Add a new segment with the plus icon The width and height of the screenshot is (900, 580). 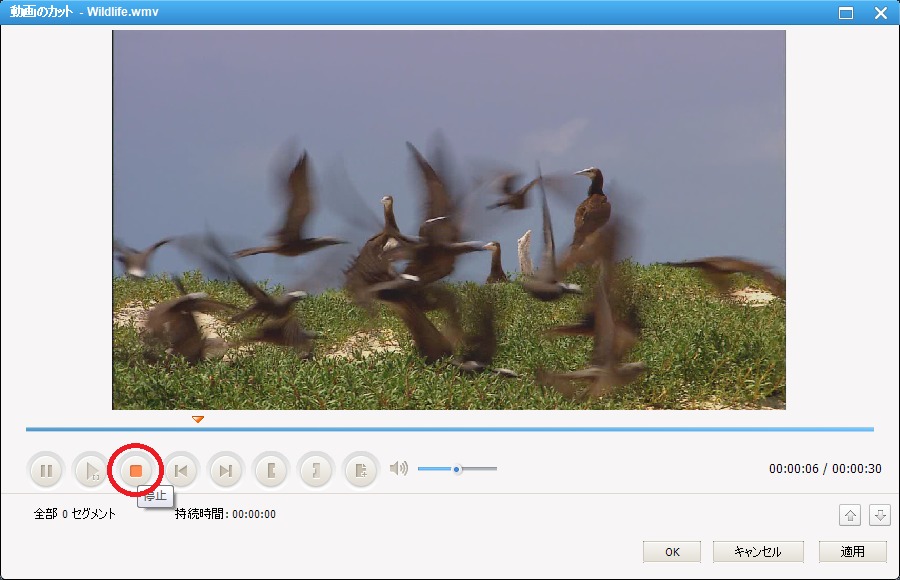click(360, 471)
